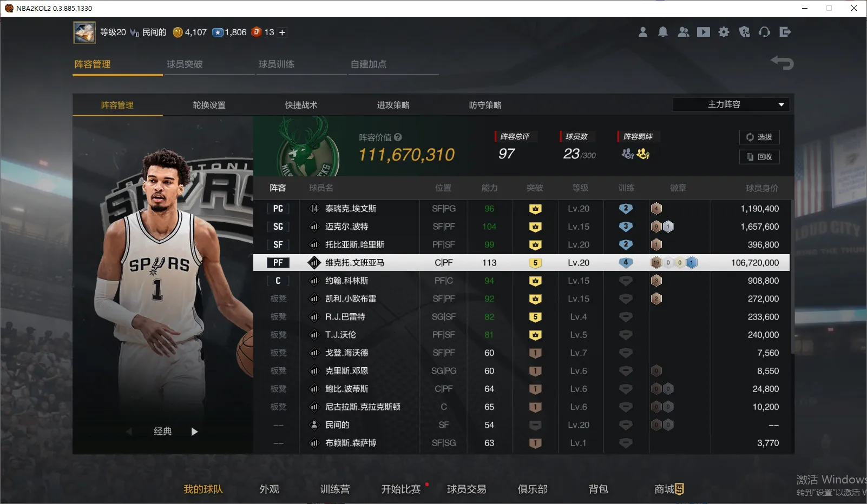867x504 pixels.
Task: Click the breakthrough badge 5 for R.J.巴雷特
Action: (x=535, y=317)
